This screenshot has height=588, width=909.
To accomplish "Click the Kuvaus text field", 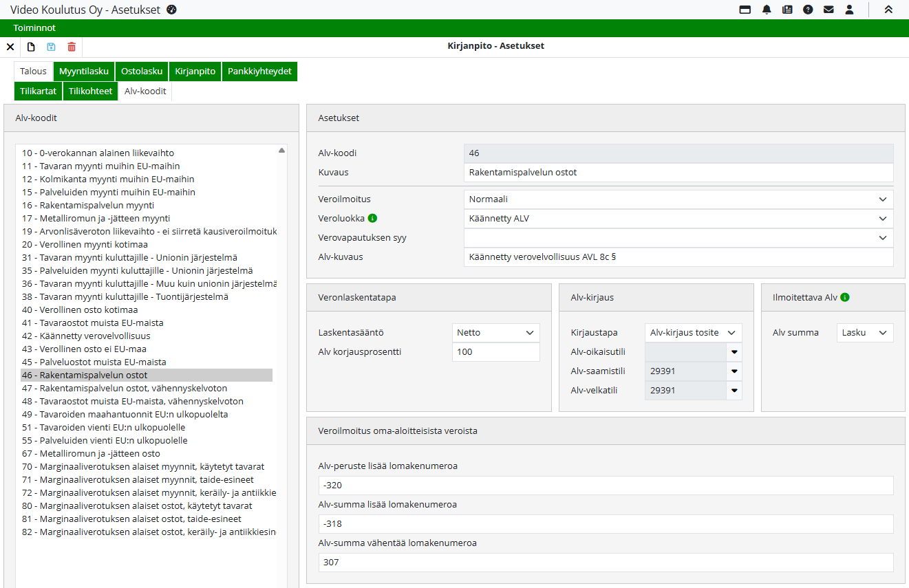I will [678, 173].
